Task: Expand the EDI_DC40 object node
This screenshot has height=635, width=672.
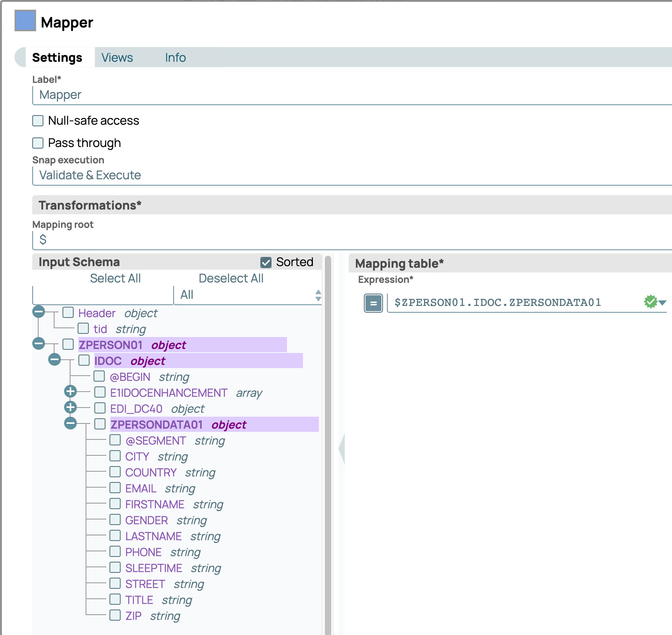Action: pos(70,407)
